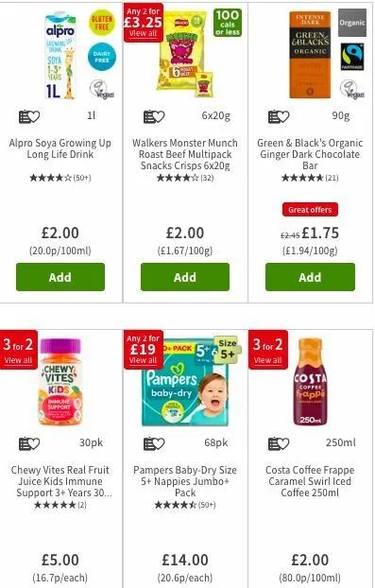Click the Fairtrade badge icon

(352, 57)
